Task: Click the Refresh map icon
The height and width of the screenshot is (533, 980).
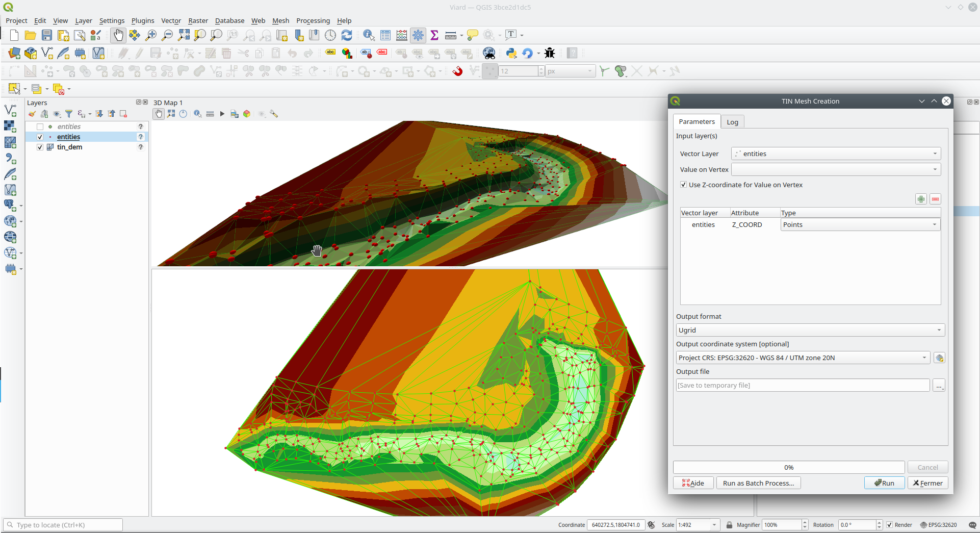Action: (347, 35)
